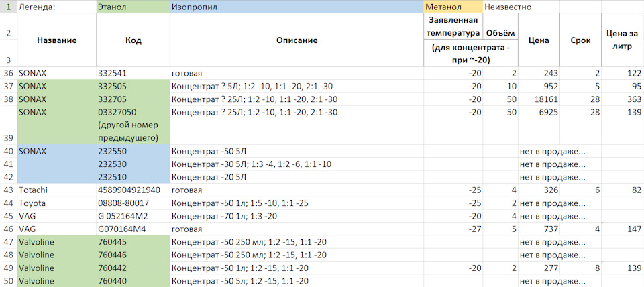644x287 pixels.
Task: Select the price cell showing 6925
Action: pyautogui.click(x=539, y=111)
